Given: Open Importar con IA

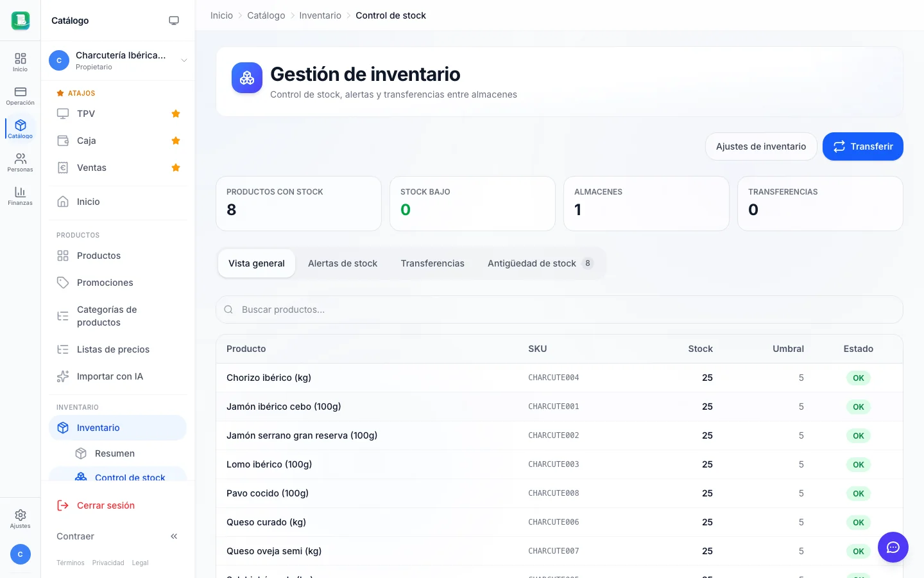Looking at the screenshot, I should (x=117, y=376).
